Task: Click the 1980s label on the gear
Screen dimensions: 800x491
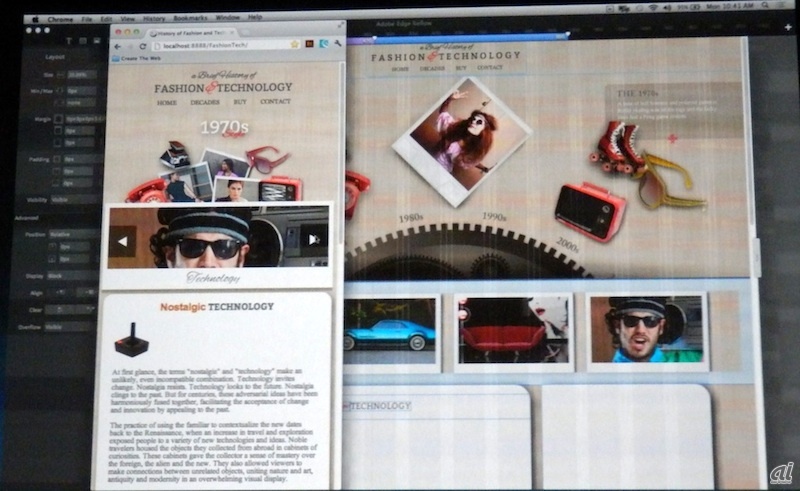Action: coord(411,218)
